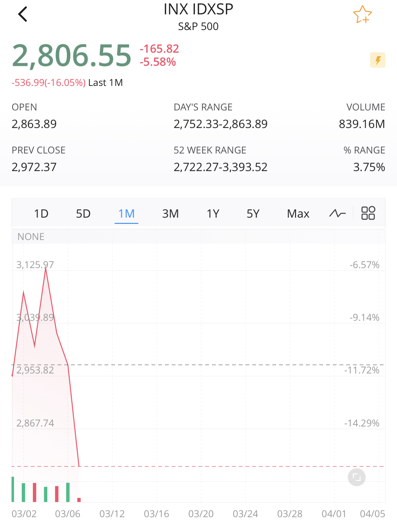Tap the yellow lightning bolt icon
397x532 pixels.
pyautogui.click(x=378, y=60)
